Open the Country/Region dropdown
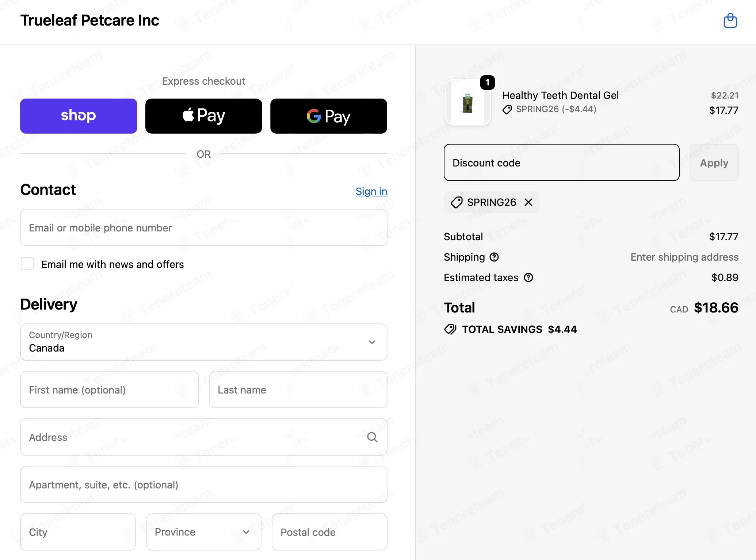Screen dimensions: 756x560 coord(204,342)
